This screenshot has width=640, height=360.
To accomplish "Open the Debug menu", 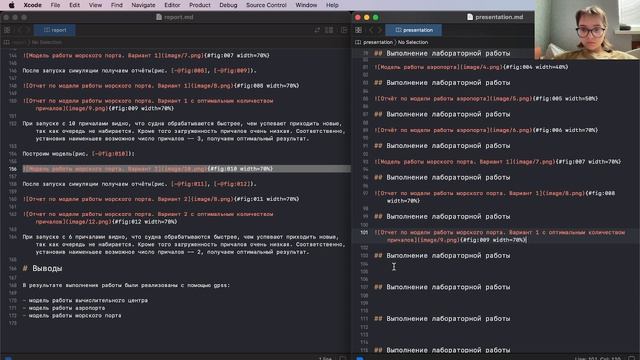I will pos(228,5).
